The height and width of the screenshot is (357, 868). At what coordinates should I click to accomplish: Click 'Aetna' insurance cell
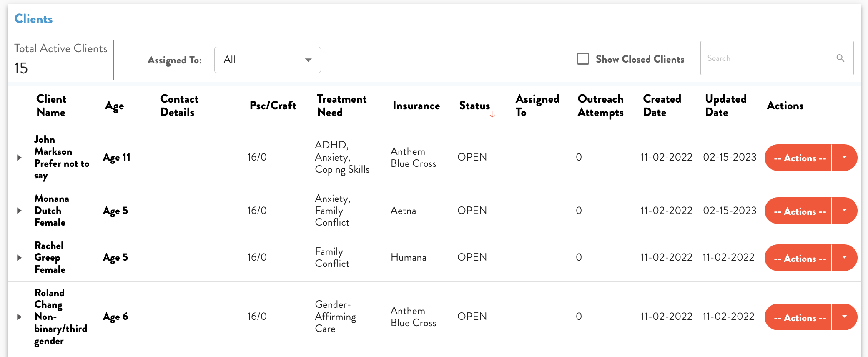coord(403,211)
